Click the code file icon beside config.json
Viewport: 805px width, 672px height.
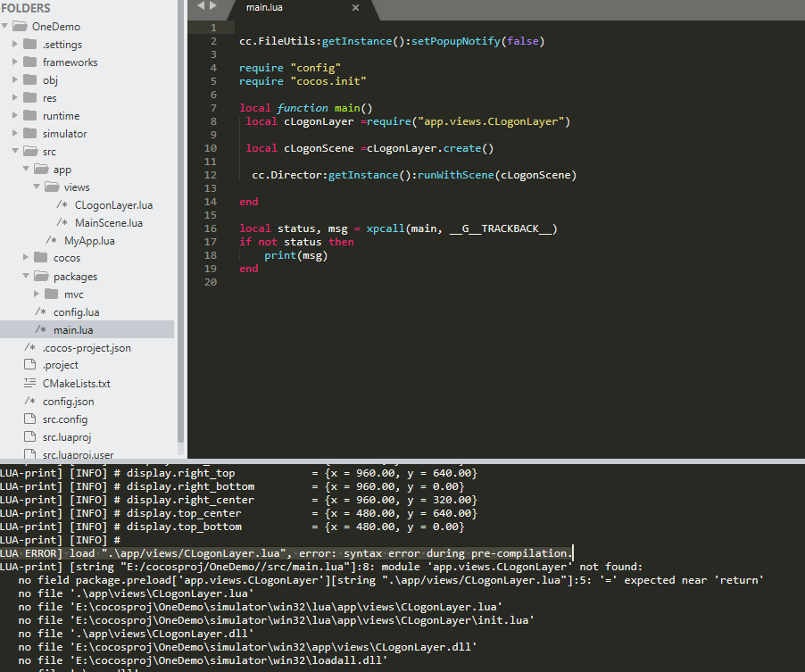click(x=30, y=401)
